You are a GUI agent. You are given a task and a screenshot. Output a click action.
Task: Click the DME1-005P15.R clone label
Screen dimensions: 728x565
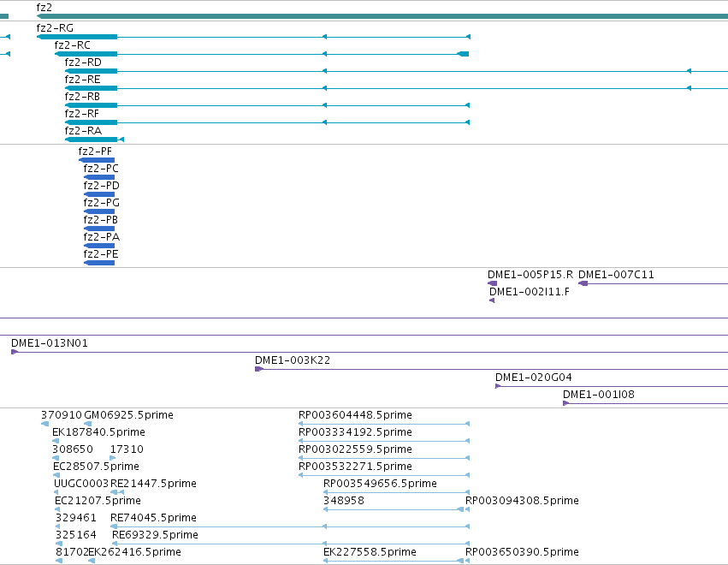pos(530,275)
